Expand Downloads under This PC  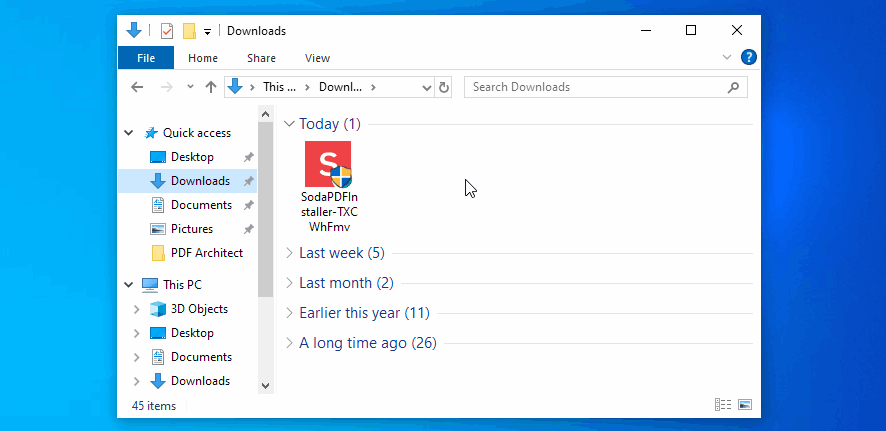[x=136, y=381]
